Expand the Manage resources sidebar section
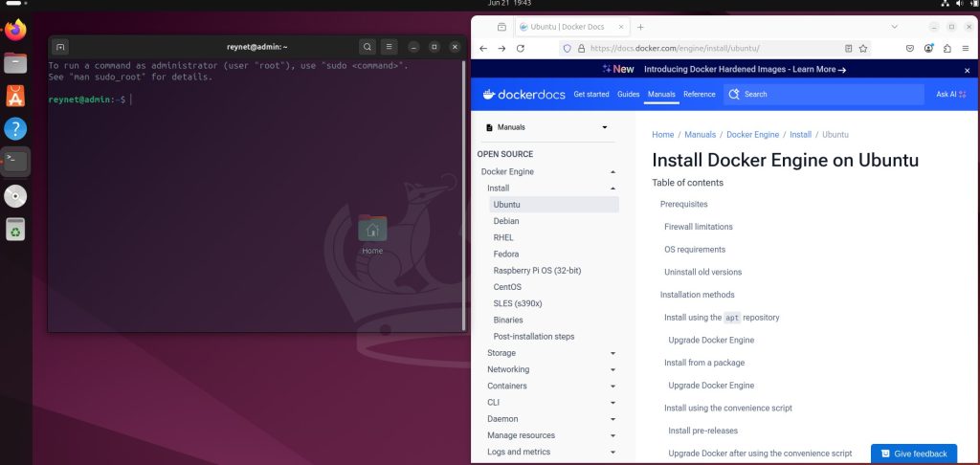This screenshot has width=980, height=465. (x=612, y=435)
